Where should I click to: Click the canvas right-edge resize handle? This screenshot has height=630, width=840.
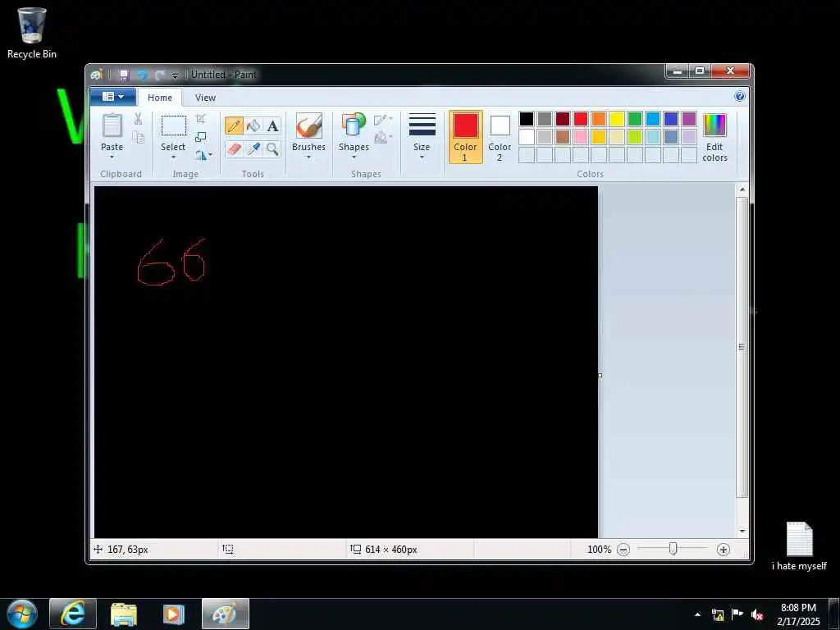600,375
